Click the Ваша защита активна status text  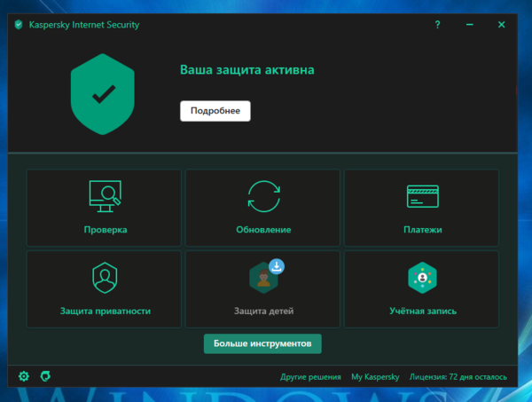[x=247, y=70]
